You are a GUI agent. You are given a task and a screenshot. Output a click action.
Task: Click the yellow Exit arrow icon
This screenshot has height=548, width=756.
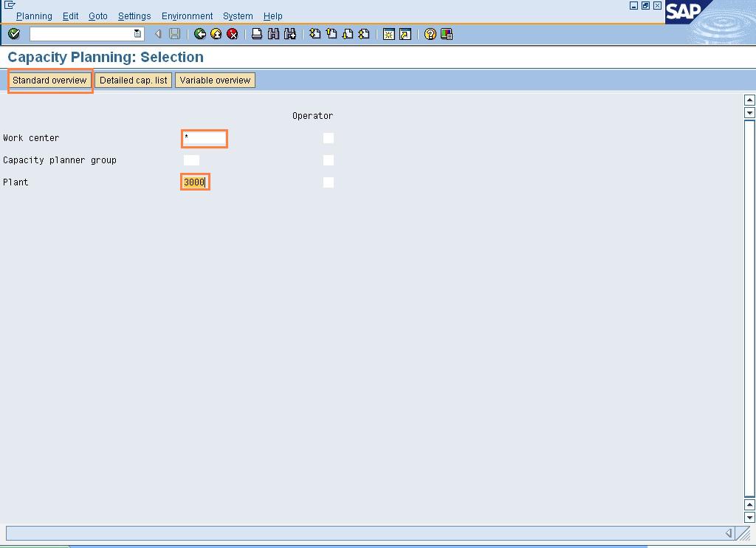(x=216, y=34)
